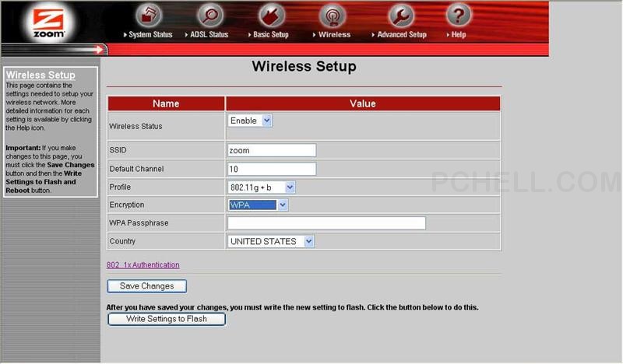Open the Profile 802.11g + b dropdown
The height and width of the screenshot is (364, 623).
pos(290,187)
